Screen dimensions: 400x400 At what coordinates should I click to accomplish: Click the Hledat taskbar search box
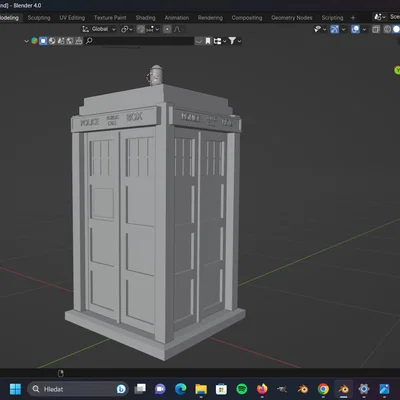tap(78, 389)
